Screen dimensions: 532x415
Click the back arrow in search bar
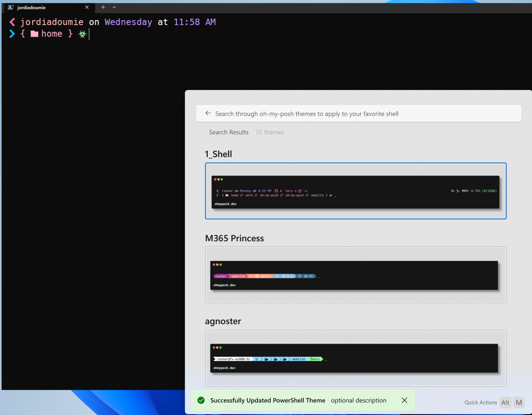coord(208,113)
